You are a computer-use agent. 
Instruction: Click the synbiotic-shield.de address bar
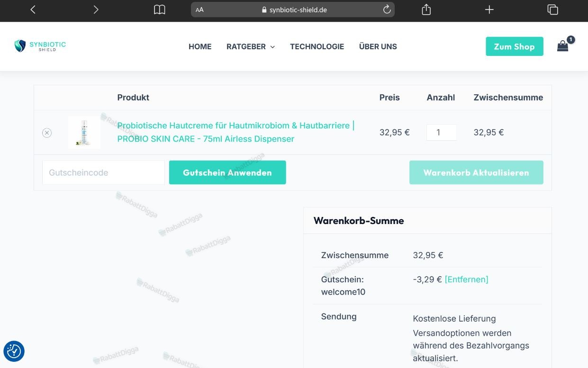coord(293,9)
